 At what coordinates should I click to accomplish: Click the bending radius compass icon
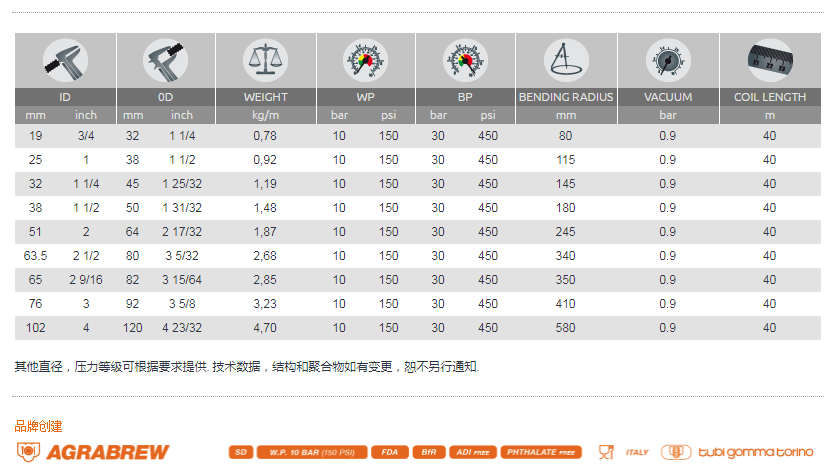pyautogui.click(x=565, y=60)
